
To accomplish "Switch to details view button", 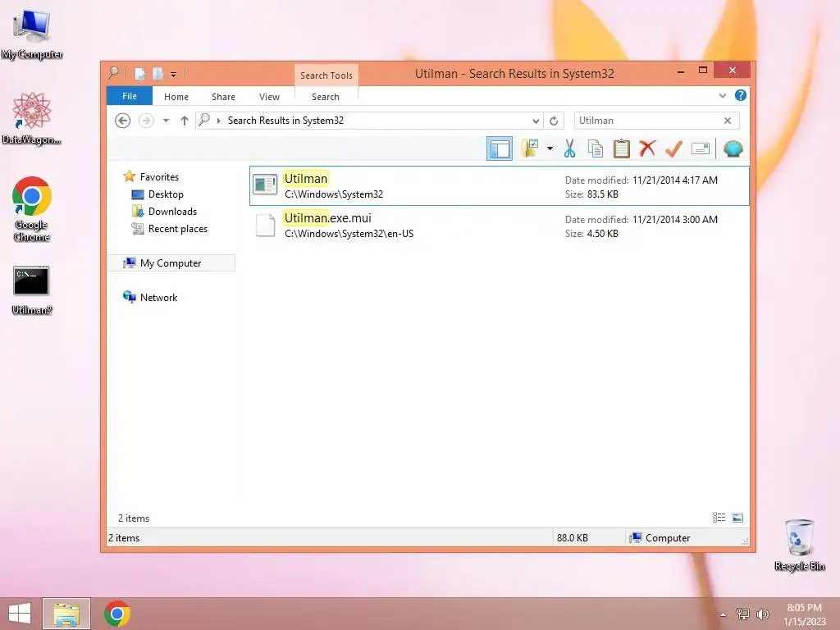I will coord(719,518).
